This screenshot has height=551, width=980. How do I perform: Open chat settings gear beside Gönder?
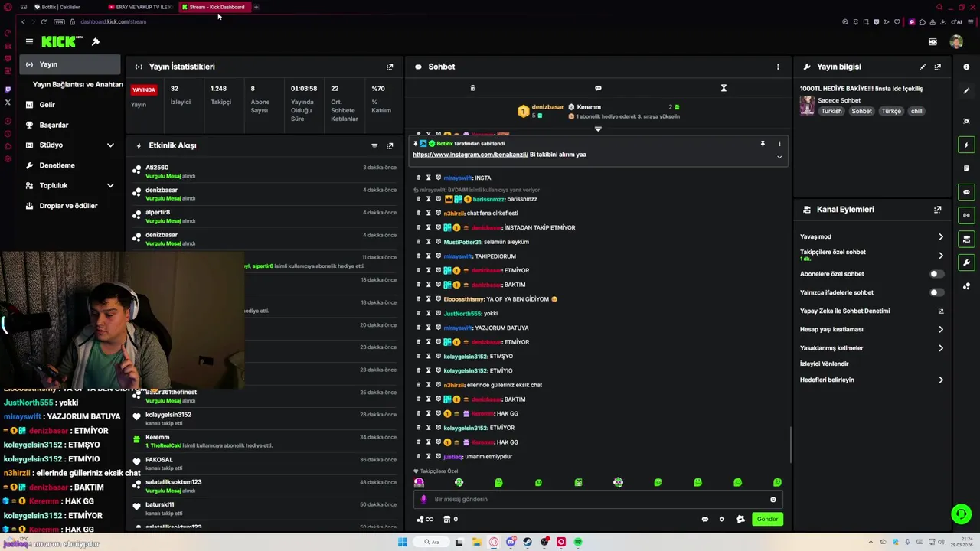click(x=721, y=520)
